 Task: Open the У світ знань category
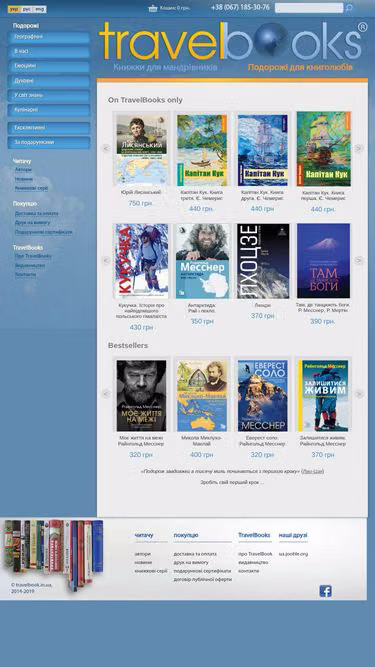coord(49,95)
